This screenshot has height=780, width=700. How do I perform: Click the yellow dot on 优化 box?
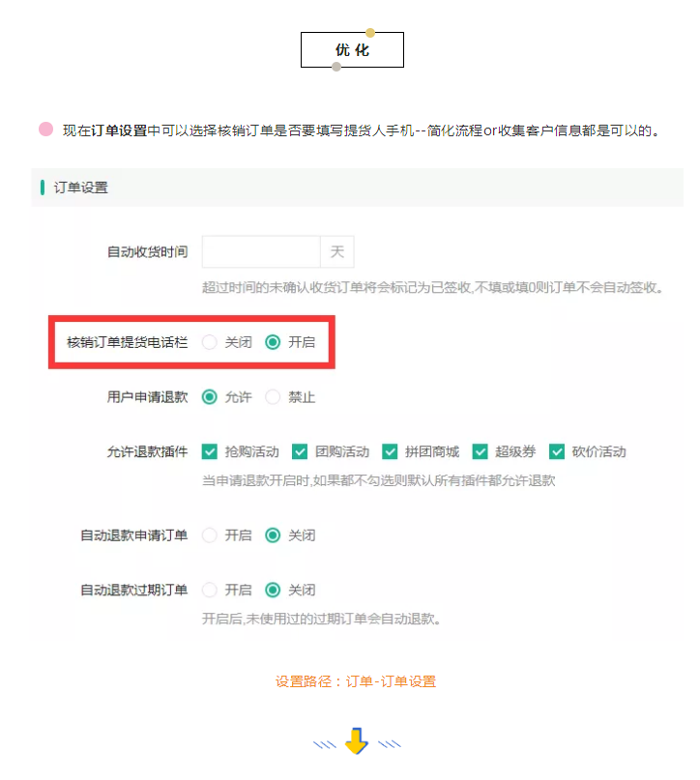(x=370, y=33)
